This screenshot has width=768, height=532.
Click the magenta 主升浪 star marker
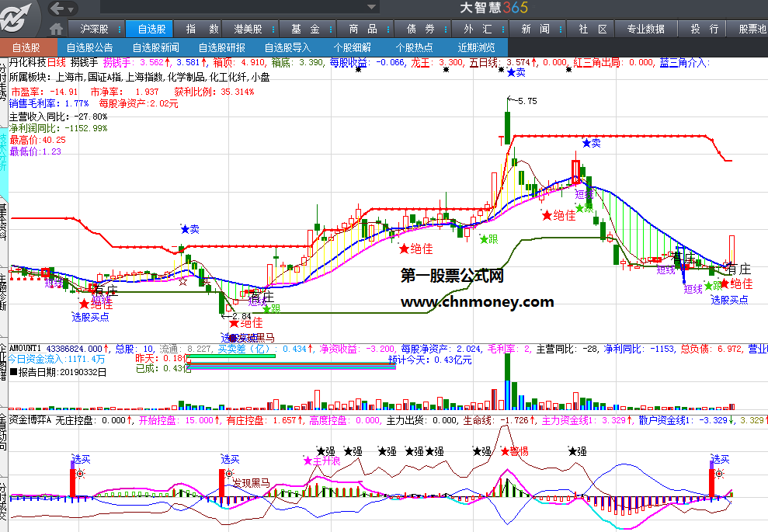click(x=321, y=461)
